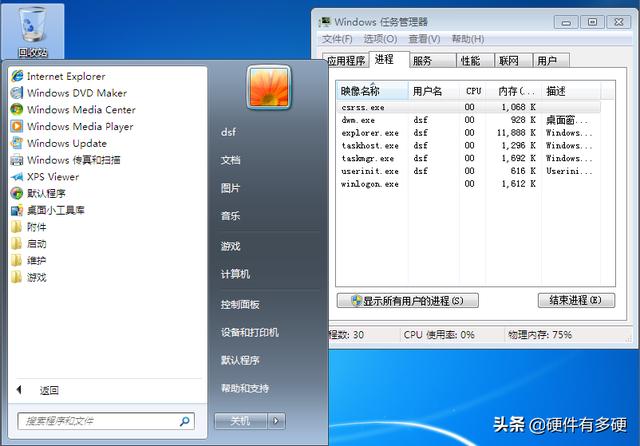Screen dimensions: 640x446
Task: Select the taskhost.exe process row
Action: coord(469,145)
